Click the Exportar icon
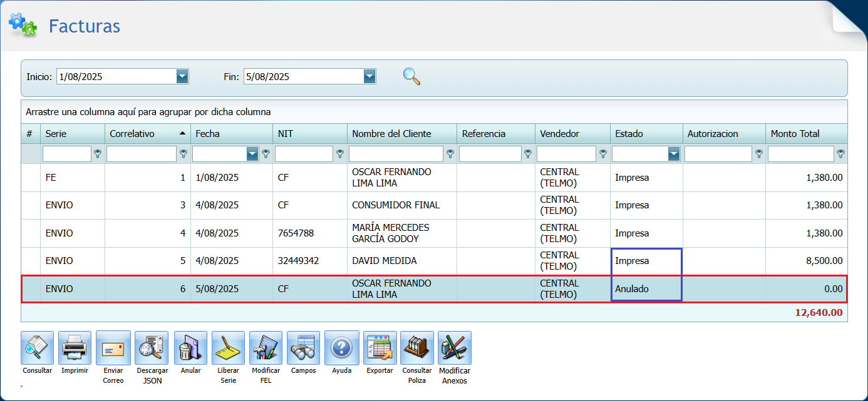Viewport: 868px width, 401px height. point(380,348)
